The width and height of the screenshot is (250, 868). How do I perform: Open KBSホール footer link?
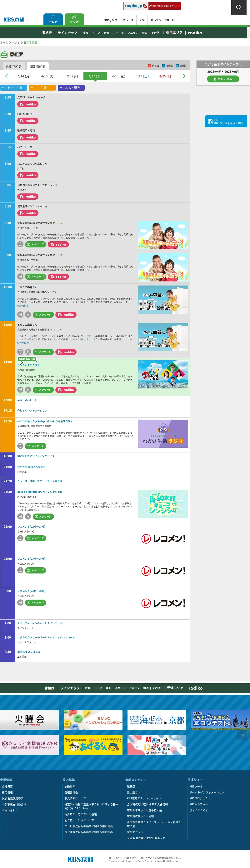click(196, 787)
